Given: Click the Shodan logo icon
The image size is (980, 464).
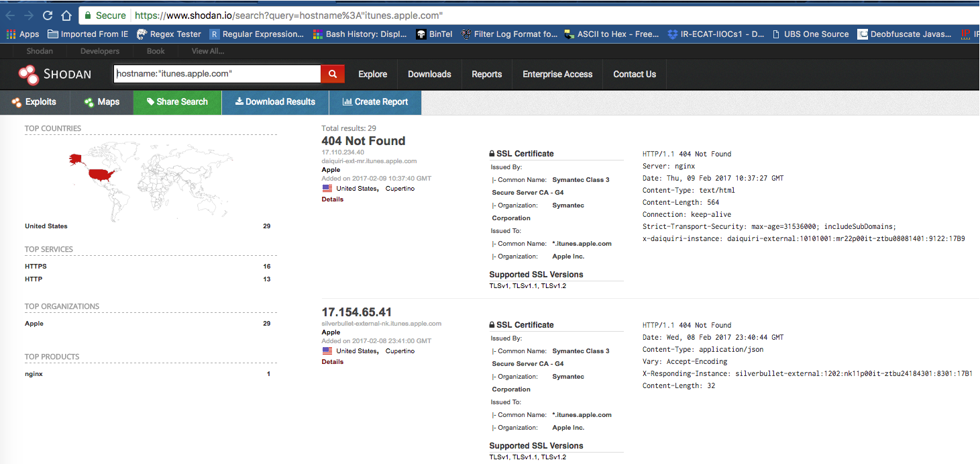Looking at the screenshot, I should (28, 75).
